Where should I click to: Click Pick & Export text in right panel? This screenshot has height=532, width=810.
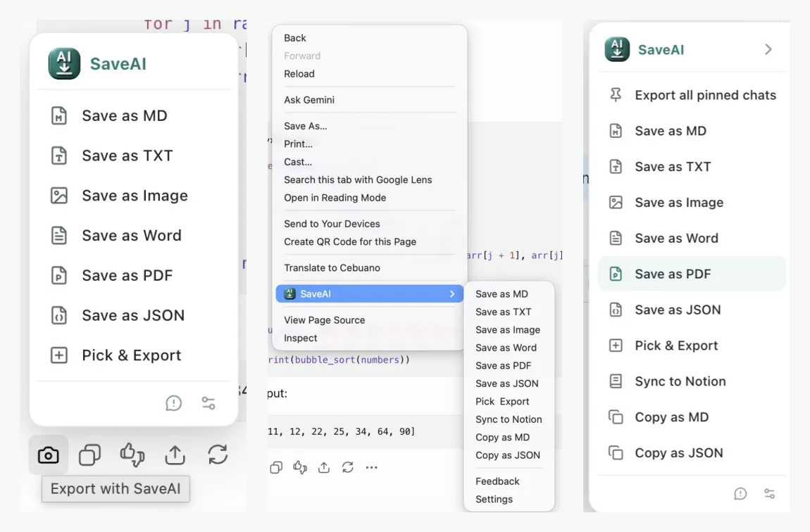point(676,346)
